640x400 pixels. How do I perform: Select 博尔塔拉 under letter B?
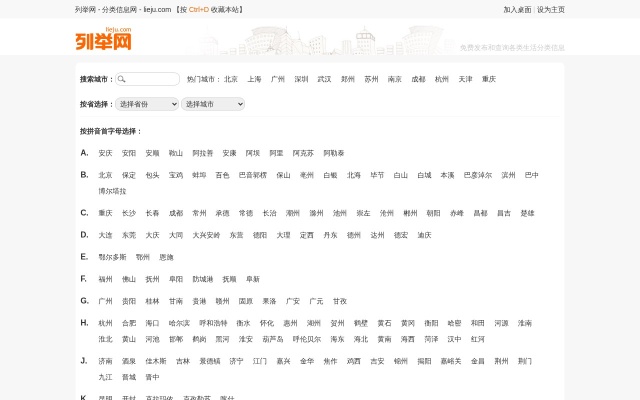[112, 191]
